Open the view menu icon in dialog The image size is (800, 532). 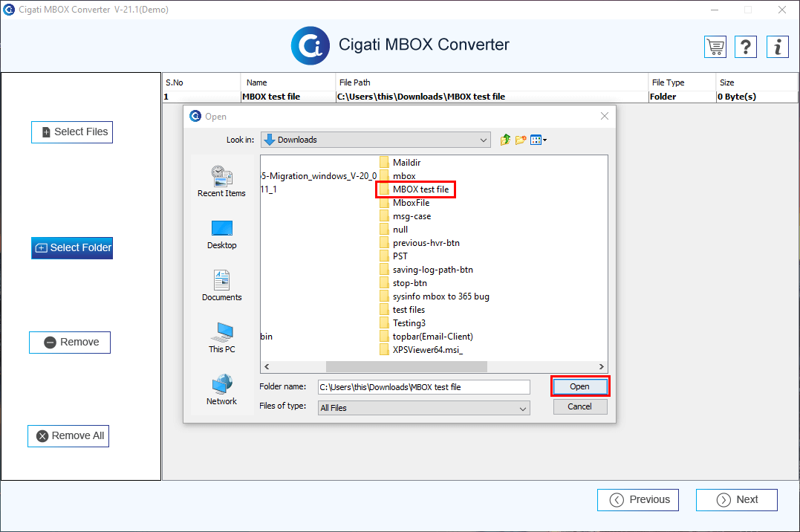[539, 140]
